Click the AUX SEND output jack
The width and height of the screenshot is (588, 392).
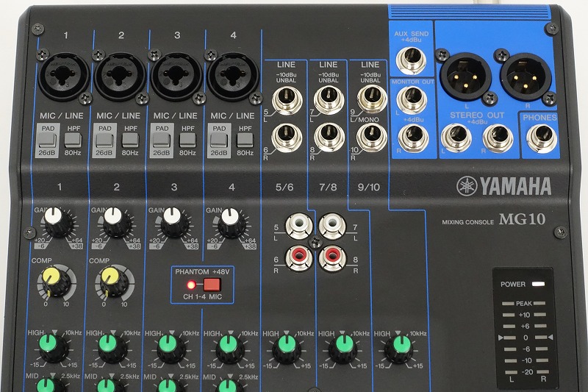tap(412, 60)
